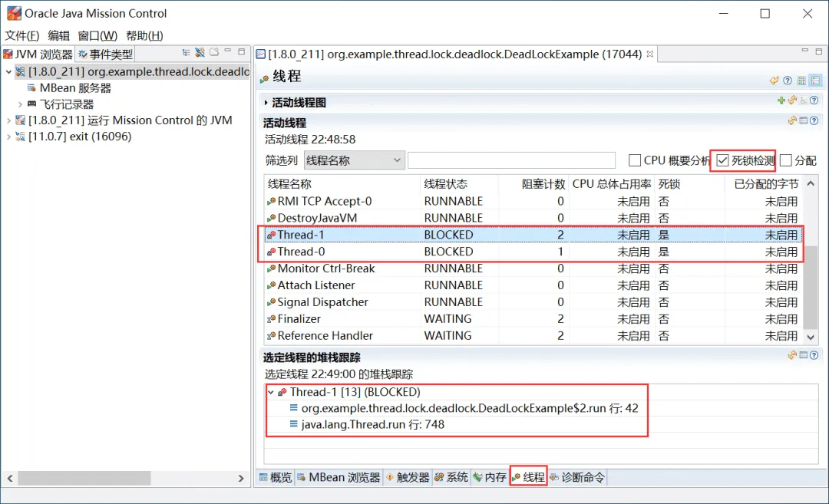Expand the 活动线程图 section
Viewport: 829px width, 504px height.
(266, 102)
